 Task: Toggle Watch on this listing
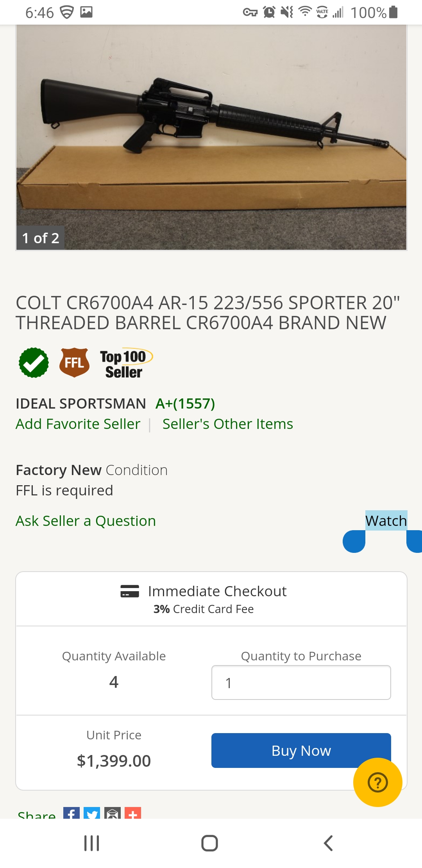pos(386,520)
